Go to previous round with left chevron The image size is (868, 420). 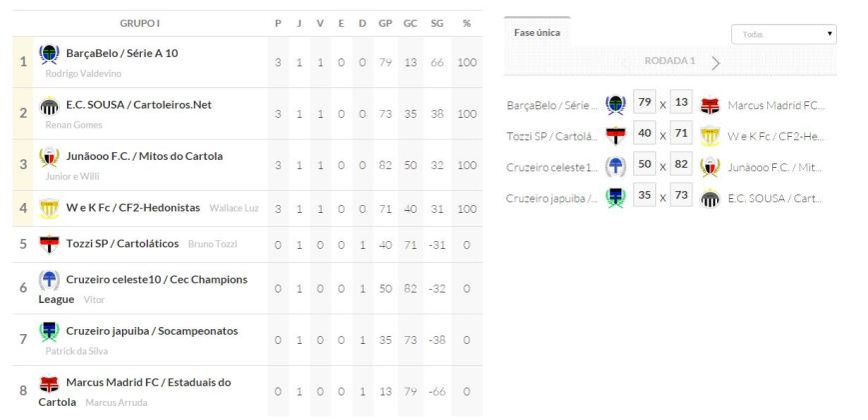(625, 62)
